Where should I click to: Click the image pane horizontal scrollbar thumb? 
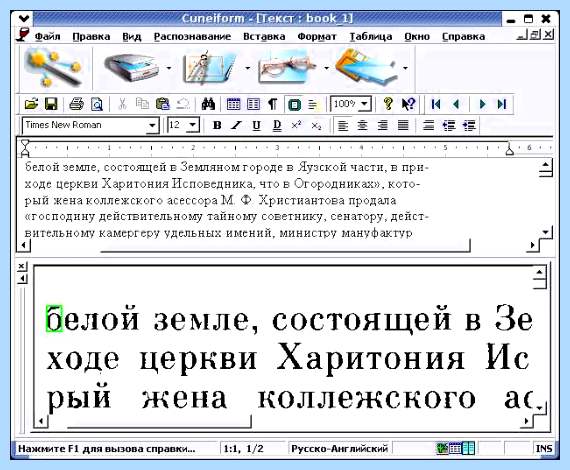[x=159, y=422]
